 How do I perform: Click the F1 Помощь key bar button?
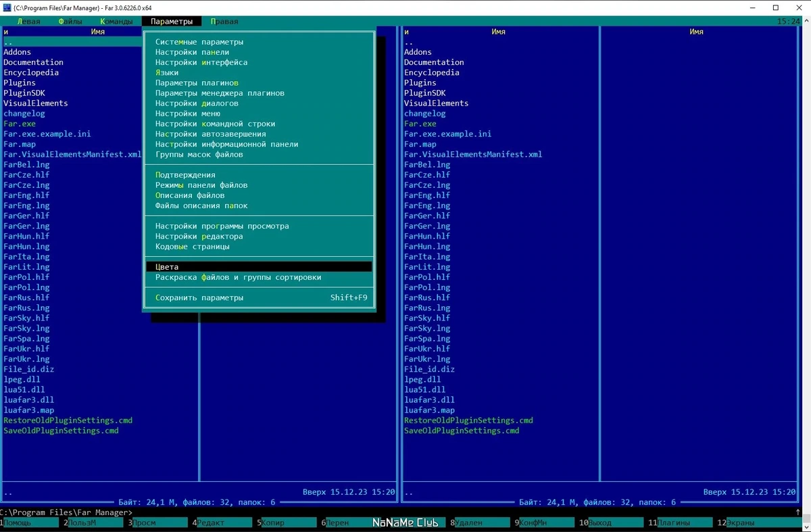point(31,523)
